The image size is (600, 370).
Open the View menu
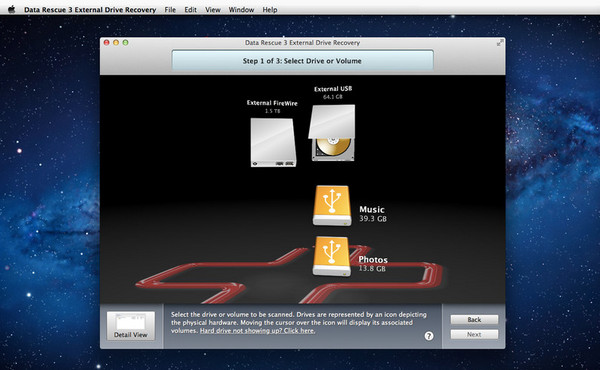213,10
